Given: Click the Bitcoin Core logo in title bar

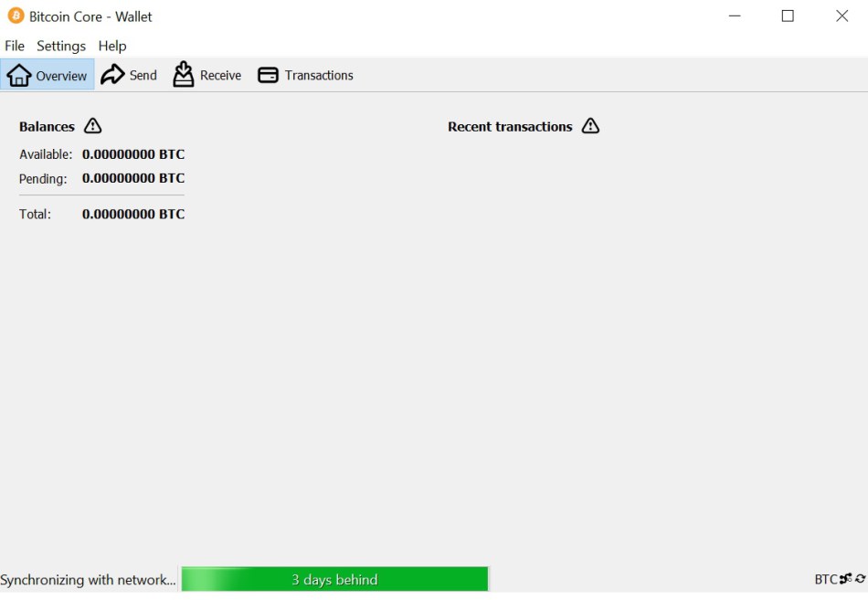Looking at the screenshot, I should (x=16, y=16).
